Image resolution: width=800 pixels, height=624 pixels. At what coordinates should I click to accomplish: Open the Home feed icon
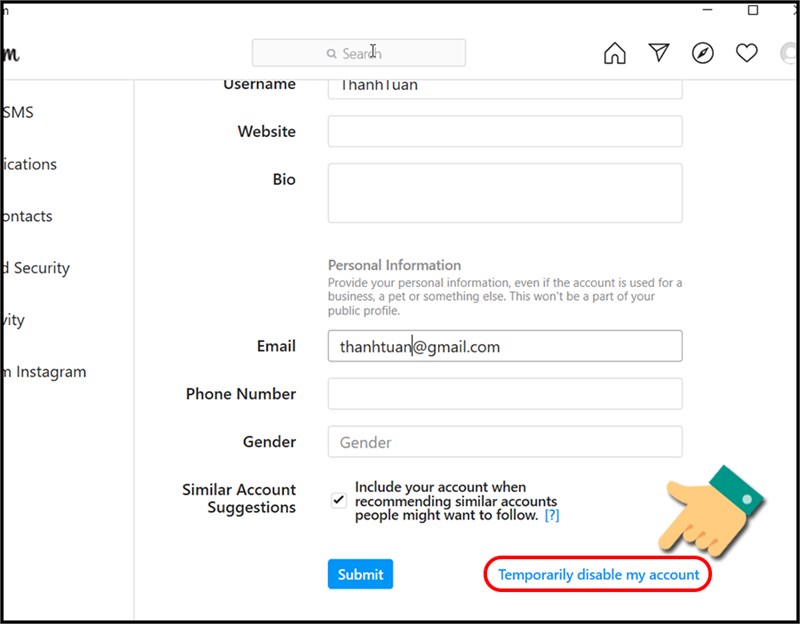(x=614, y=53)
